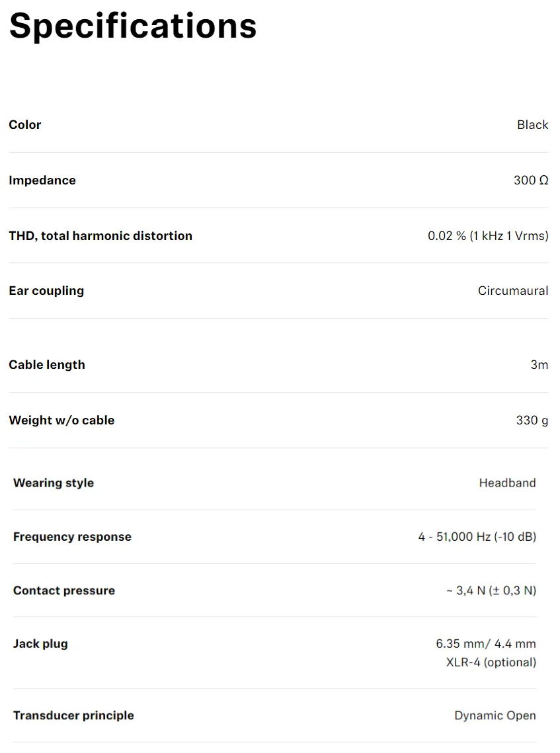Viewport: 560px width, 753px height.
Task: Click the 3m cable length value
Action: (x=540, y=365)
